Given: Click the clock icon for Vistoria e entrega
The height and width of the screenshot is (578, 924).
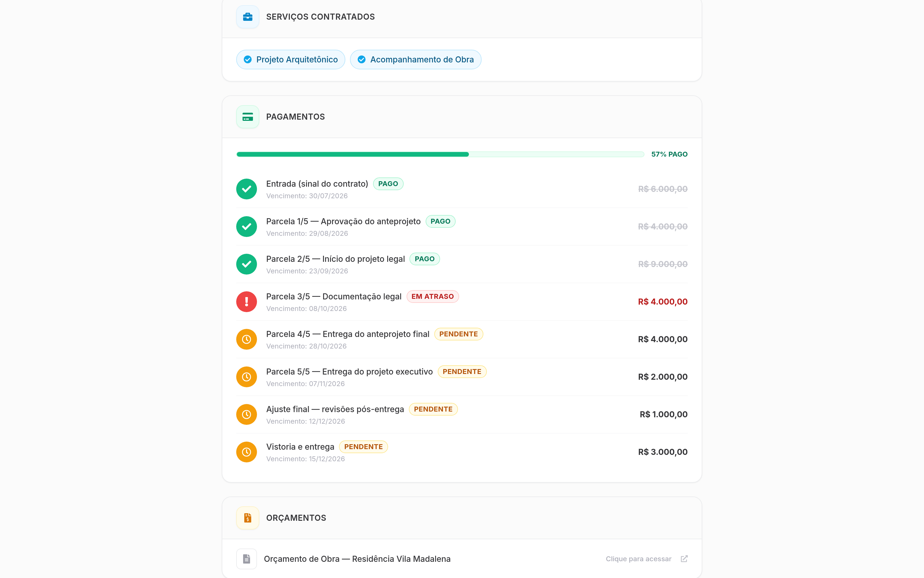Looking at the screenshot, I should pyautogui.click(x=246, y=452).
